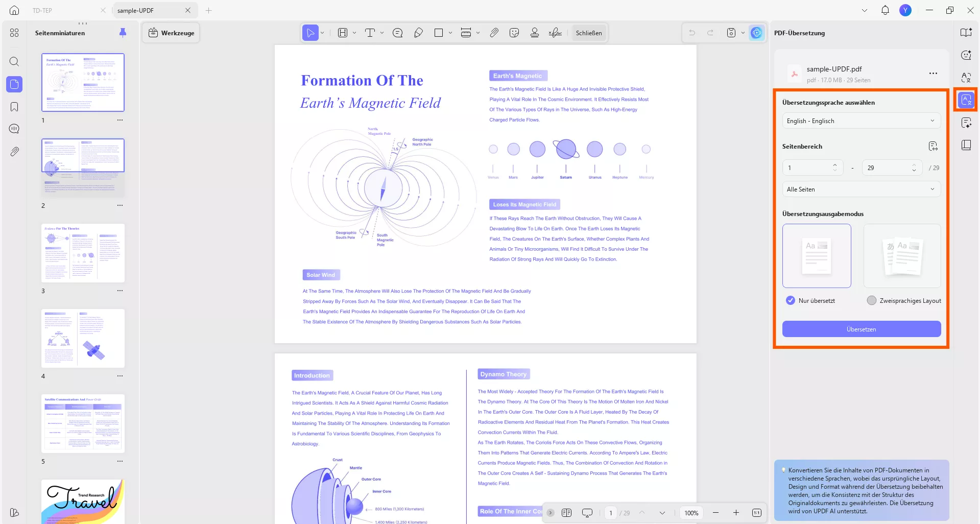Open tab list dropdown in title bar
The width and height of the screenshot is (980, 524).
click(x=865, y=10)
